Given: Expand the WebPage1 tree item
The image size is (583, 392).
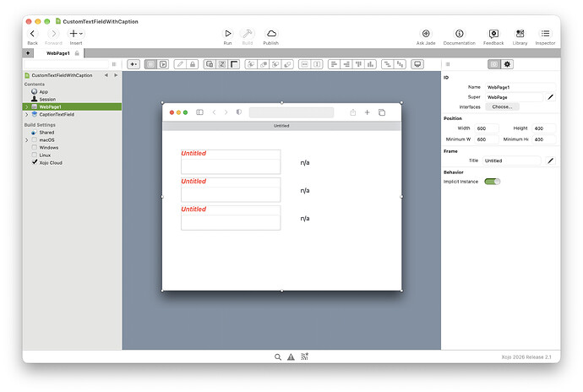Looking at the screenshot, I should tap(26, 106).
